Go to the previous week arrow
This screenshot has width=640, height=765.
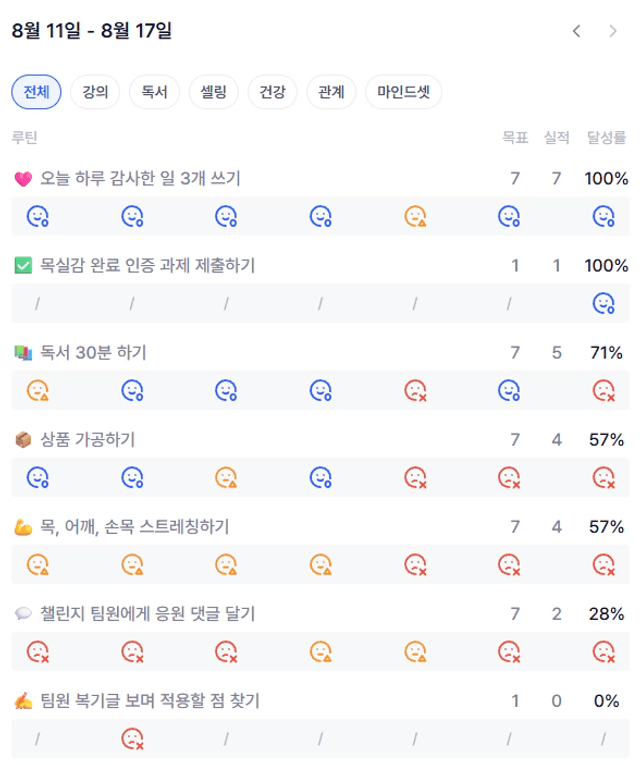pyautogui.click(x=576, y=31)
